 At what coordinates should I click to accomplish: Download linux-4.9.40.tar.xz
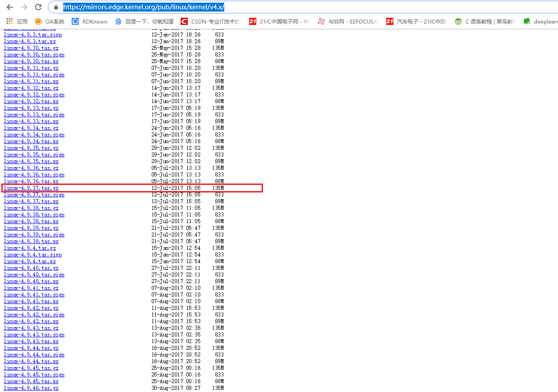point(31,281)
